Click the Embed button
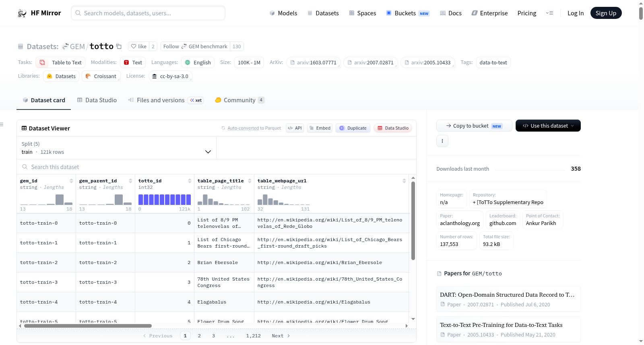Image resolution: width=644 pixels, height=345 pixels. (x=320, y=128)
